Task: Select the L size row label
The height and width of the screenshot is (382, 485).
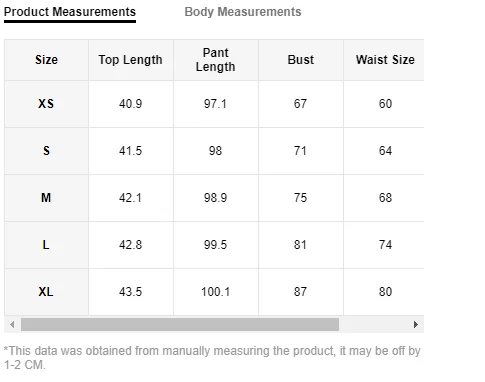Action: [x=46, y=245]
